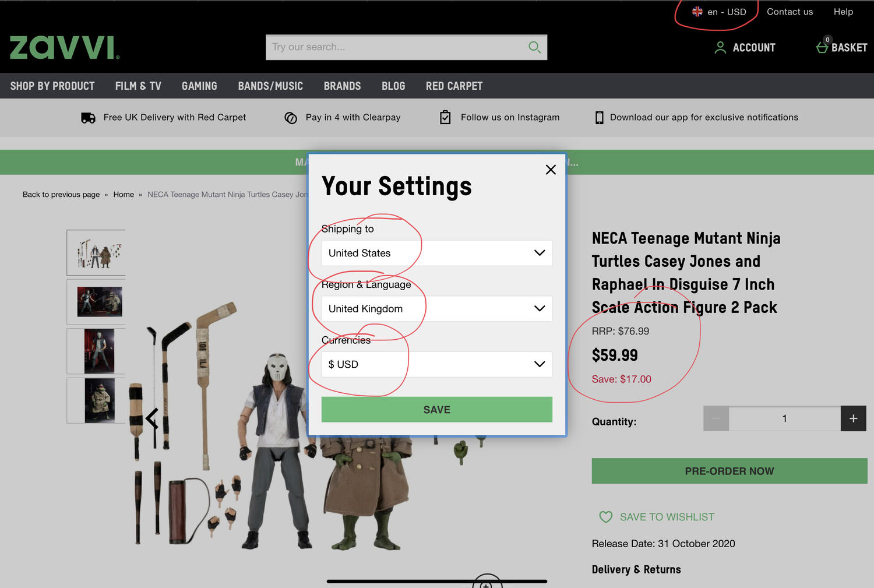Click the search magnifier icon
The image size is (874, 588).
[534, 47]
